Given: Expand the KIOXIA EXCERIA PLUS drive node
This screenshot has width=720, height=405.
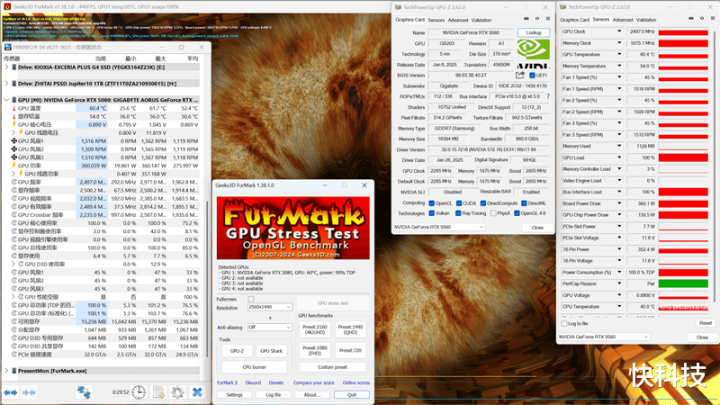Looking at the screenshot, I should 6,67.
